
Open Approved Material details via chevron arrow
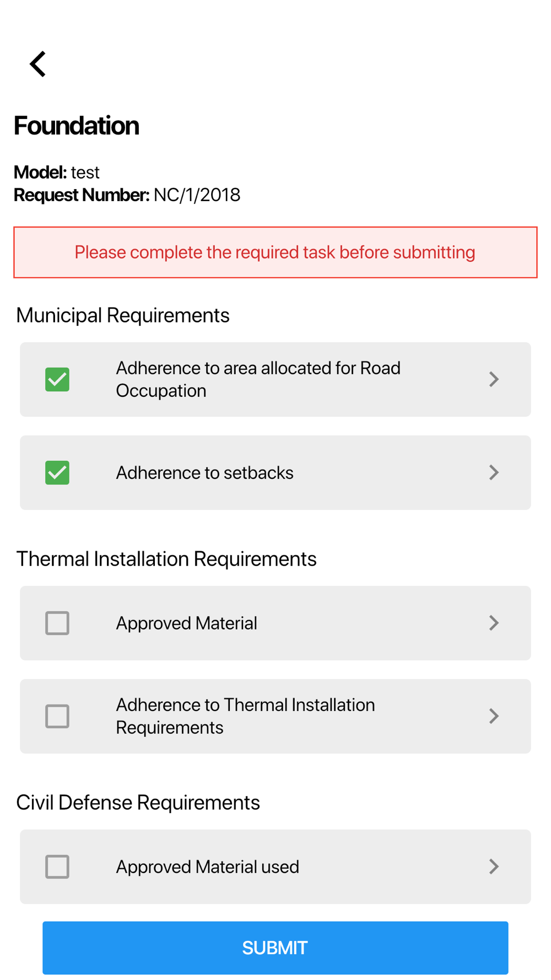click(x=494, y=623)
